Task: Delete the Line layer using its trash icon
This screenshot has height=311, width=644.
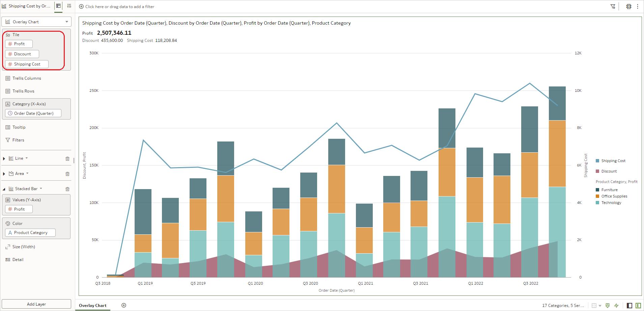Action: click(67, 158)
